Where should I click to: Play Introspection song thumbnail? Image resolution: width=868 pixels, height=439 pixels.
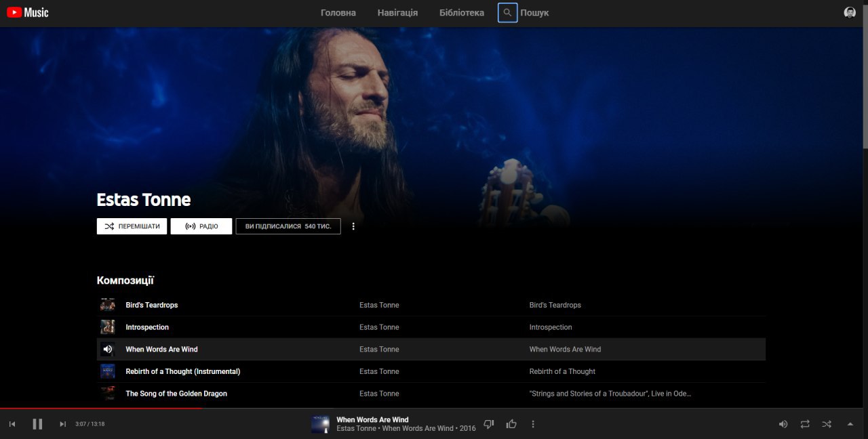(x=107, y=327)
